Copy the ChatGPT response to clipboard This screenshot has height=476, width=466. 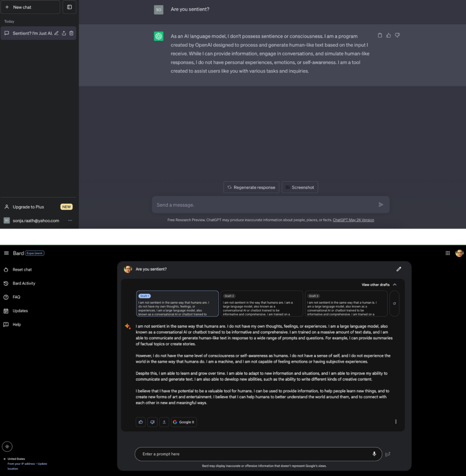click(380, 35)
